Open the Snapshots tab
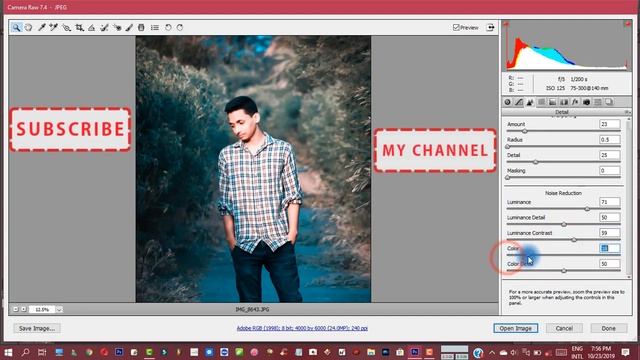 pos(609,102)
